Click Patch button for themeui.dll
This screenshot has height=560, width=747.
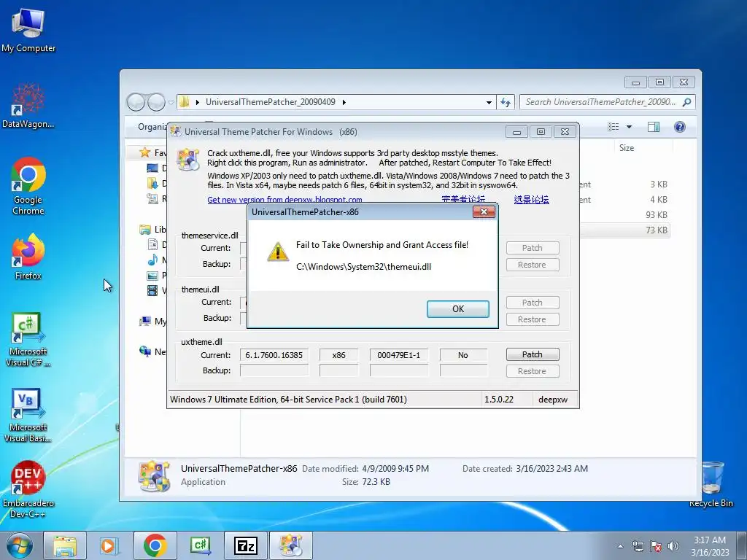point(532,303)
